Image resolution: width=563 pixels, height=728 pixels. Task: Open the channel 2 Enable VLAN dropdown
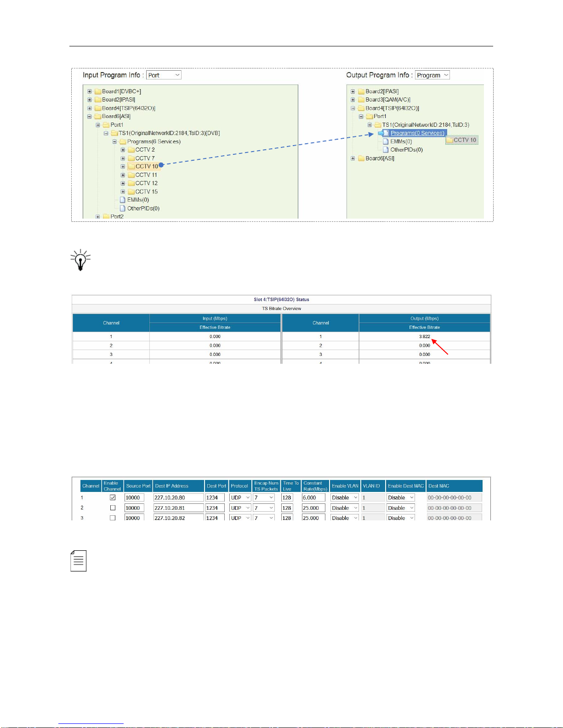(x=345, y=508)
